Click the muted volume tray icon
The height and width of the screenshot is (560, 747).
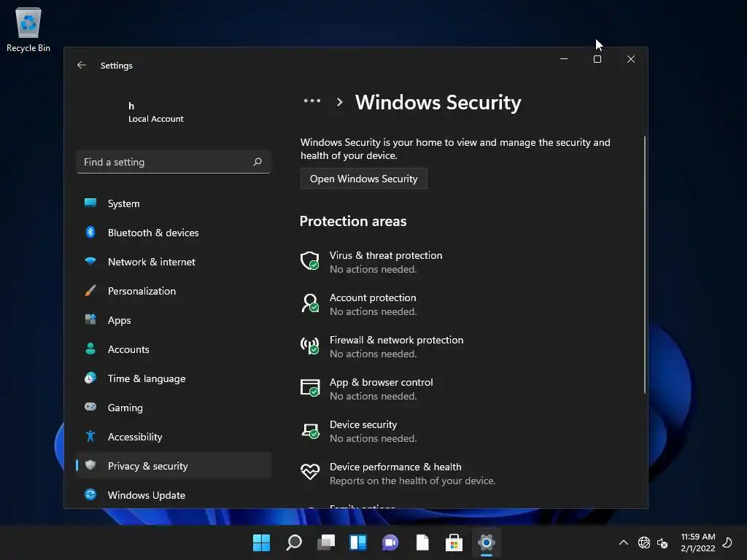pos(662,542)
